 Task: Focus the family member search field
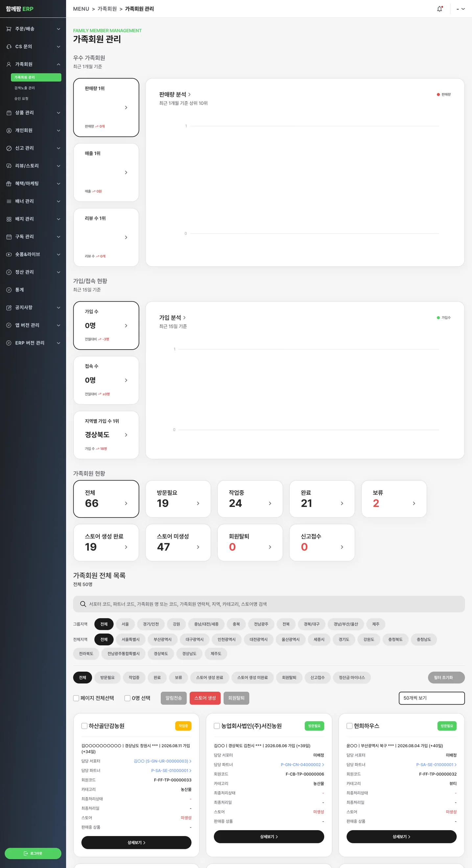(269, 604)
